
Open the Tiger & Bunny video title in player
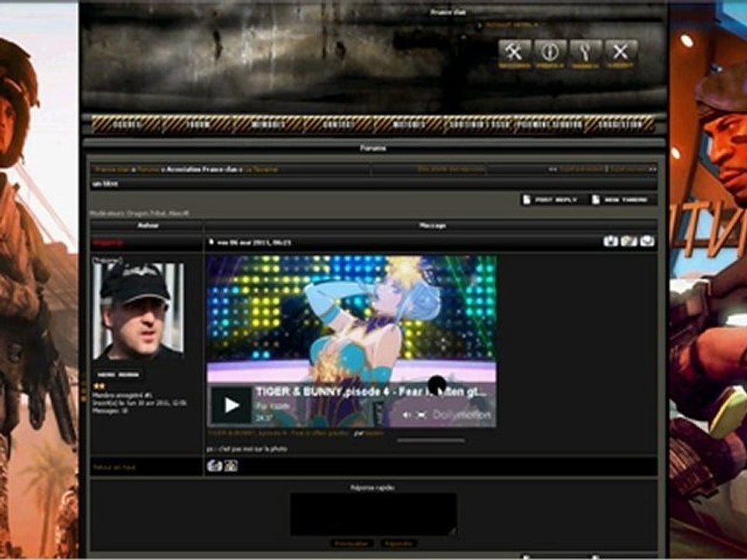[x=372, y=392]
